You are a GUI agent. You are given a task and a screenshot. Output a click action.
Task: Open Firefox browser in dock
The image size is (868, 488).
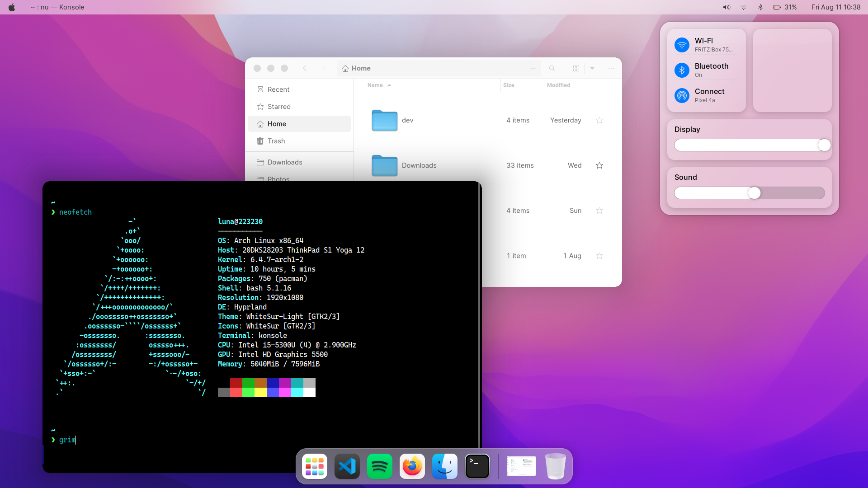tap(412, 466)
